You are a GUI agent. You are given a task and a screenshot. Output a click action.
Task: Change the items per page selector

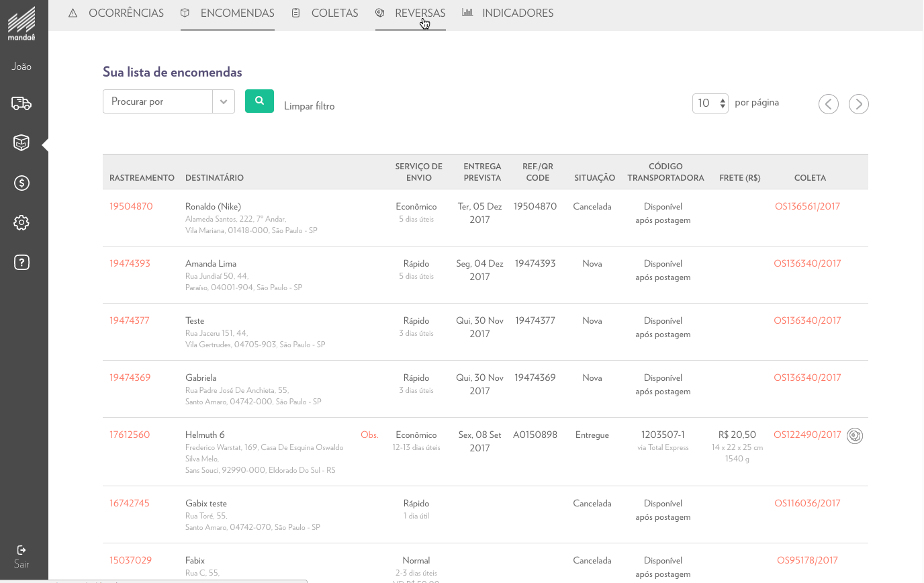pos(710,103)
